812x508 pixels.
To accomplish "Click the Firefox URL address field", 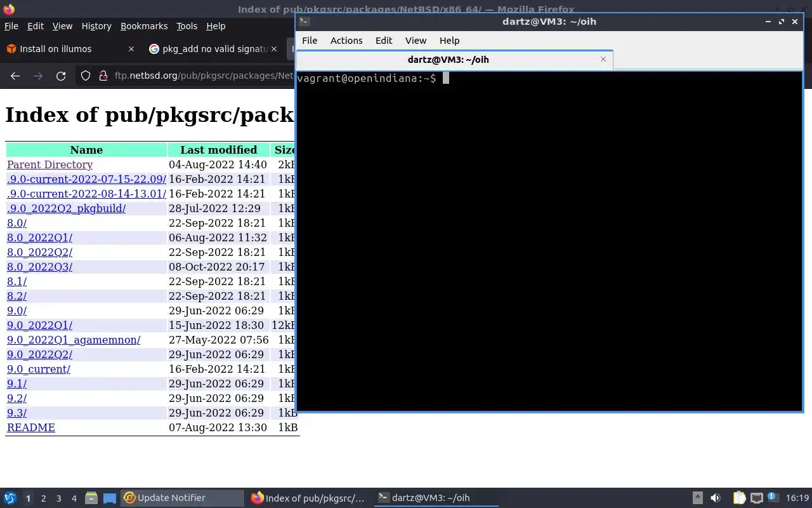I will point(203,76).
